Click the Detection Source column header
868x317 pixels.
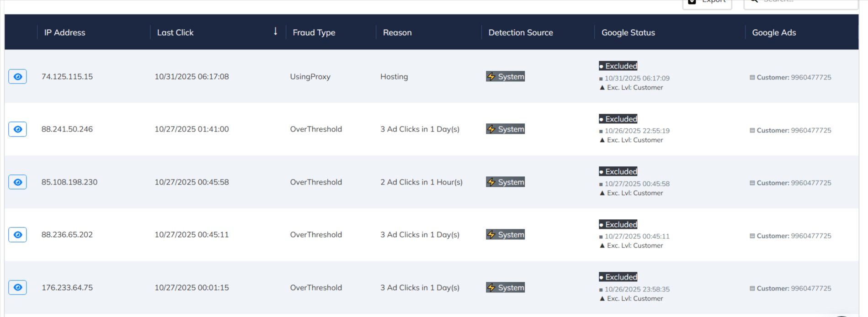tap(520, 32)
